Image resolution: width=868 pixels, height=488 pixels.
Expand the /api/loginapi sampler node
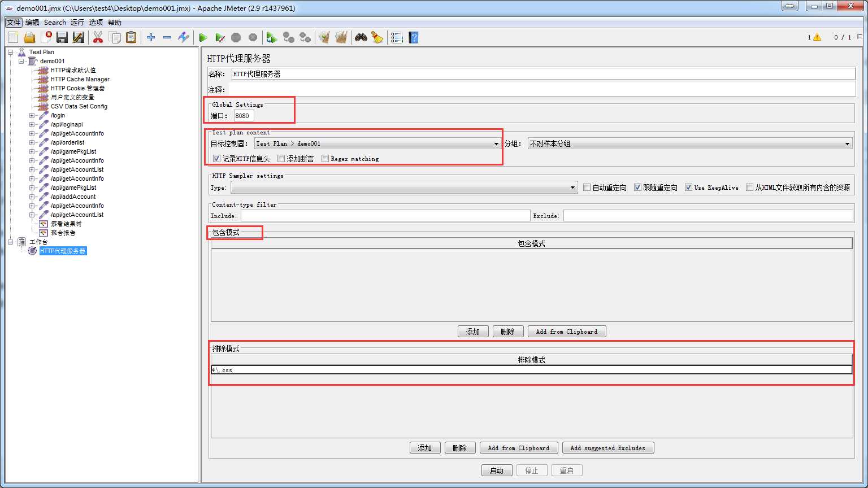[x=32, y=124]
